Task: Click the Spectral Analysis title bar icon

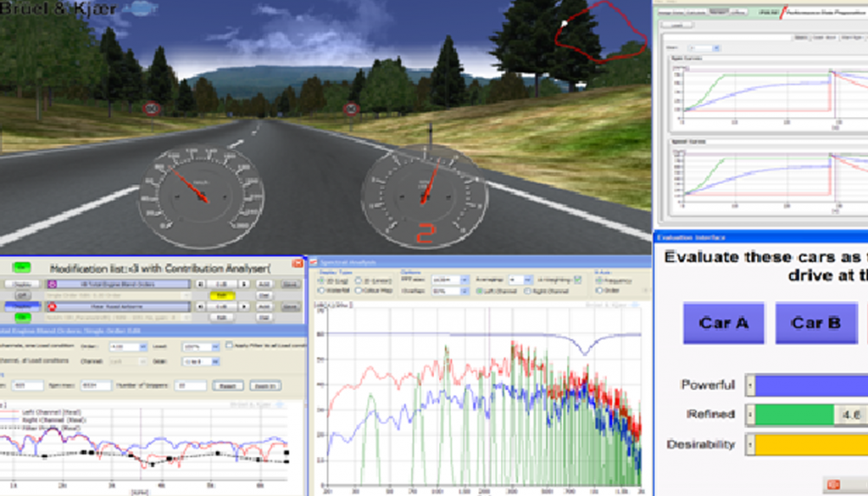Action: tap(313, 260)
